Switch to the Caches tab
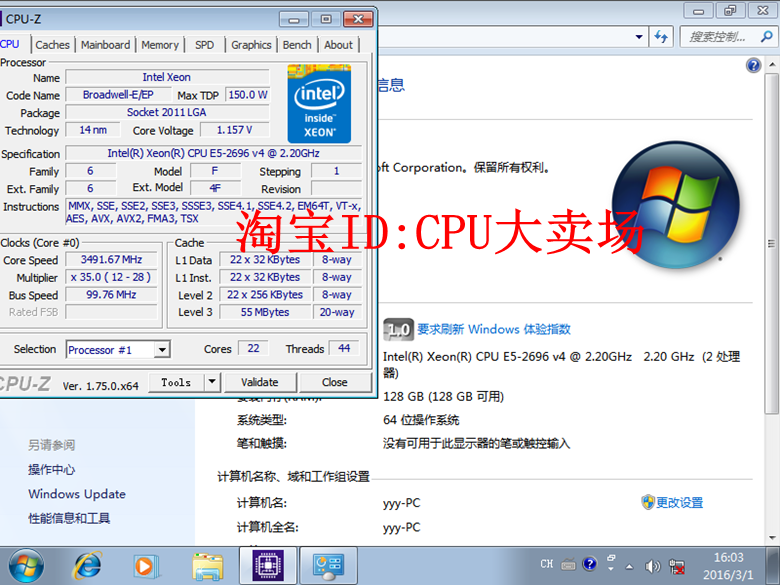This screenshot has height=585, width=780. pos(52,45)
